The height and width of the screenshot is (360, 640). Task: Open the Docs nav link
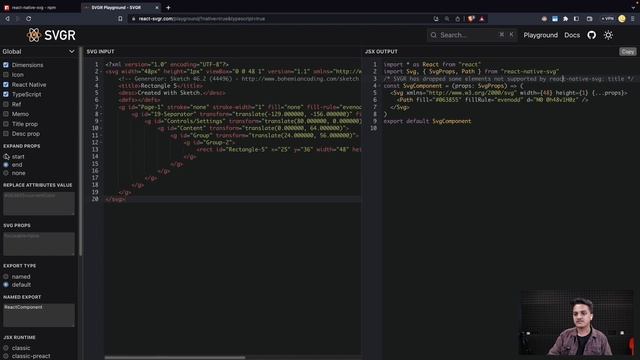point(572,35)
